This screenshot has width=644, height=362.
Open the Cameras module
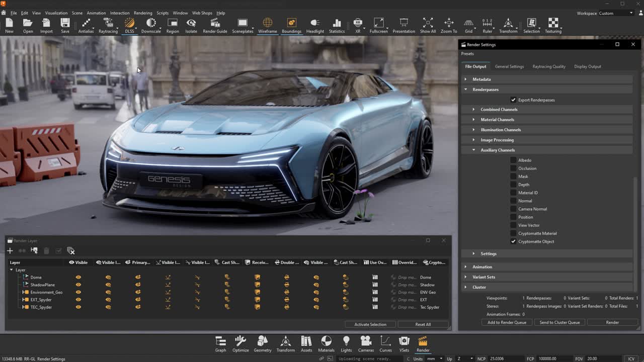click(x=366, y=344)
